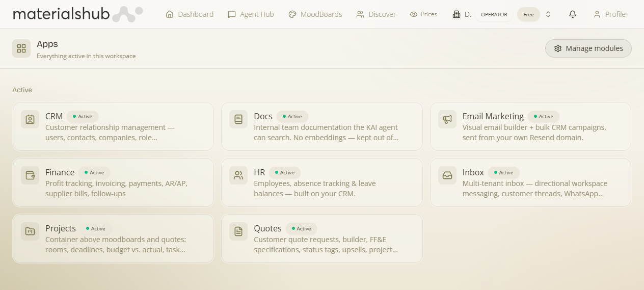Viewport: 644px width, 290px height.
Task: Click the Discover people icon
Action: tap(360, 14)
